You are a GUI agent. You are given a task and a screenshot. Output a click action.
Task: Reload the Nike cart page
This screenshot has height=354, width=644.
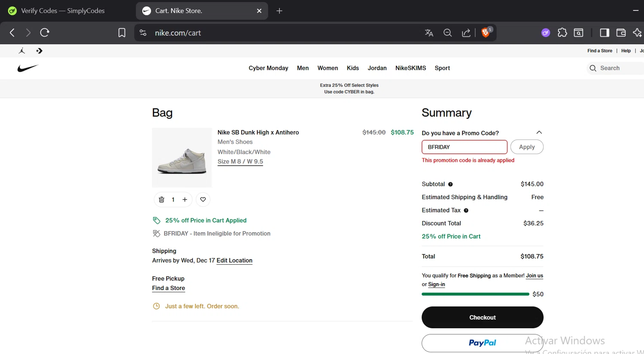click(45, 33)
